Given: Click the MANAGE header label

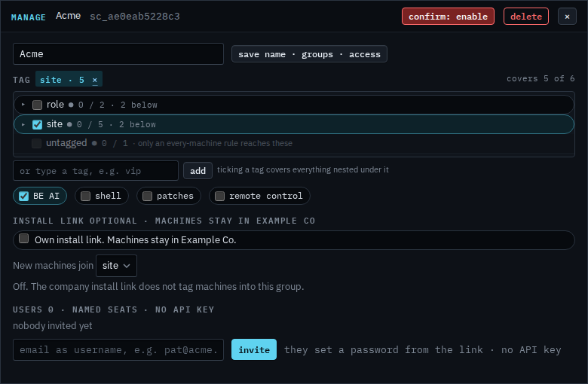Looking at the screenshot, I should 29,17.
